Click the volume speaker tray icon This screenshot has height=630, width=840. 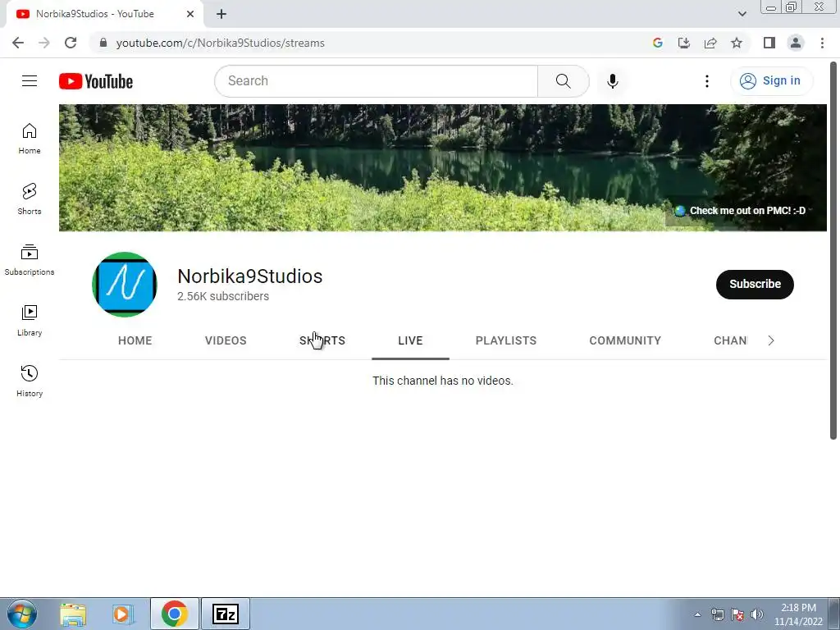(x=757, y=614)
